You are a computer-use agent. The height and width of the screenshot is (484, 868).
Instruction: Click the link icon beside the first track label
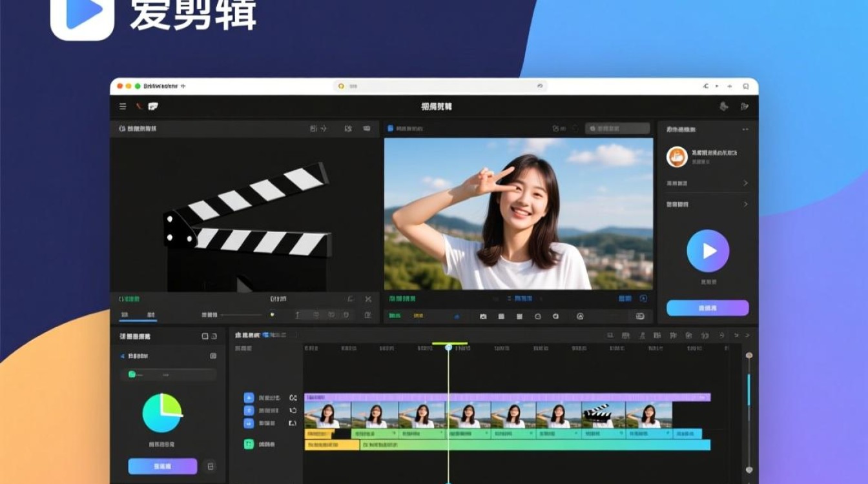click(293, 398)
